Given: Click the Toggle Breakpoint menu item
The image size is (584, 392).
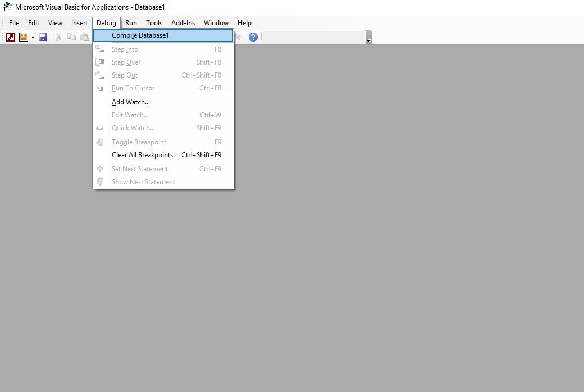Looking at the screenshot, I should point(163,142).
